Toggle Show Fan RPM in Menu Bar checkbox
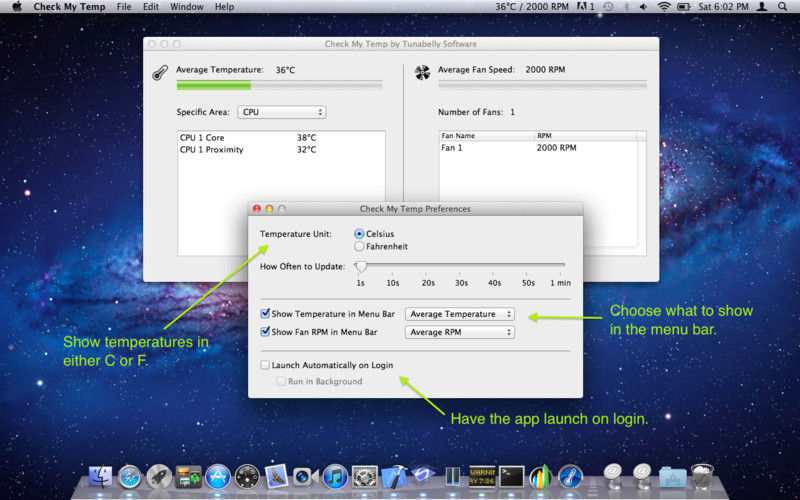800x500 pixels. [265, 332]
